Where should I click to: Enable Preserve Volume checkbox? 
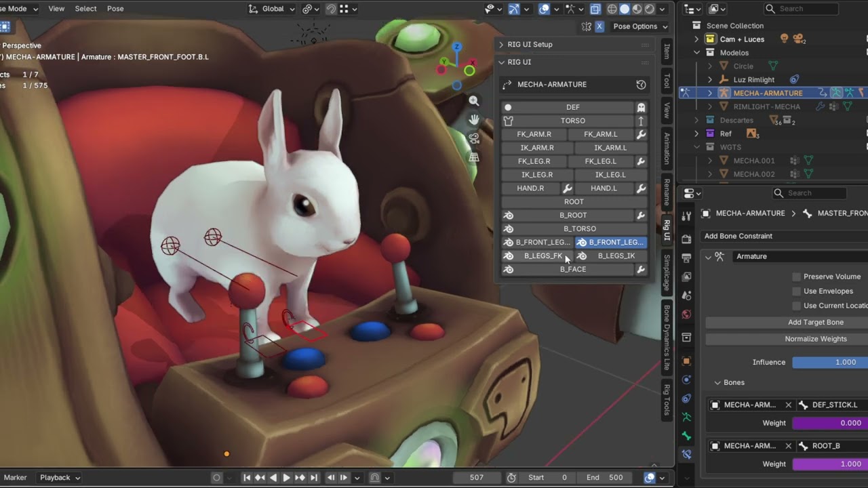tap(797, 277)
